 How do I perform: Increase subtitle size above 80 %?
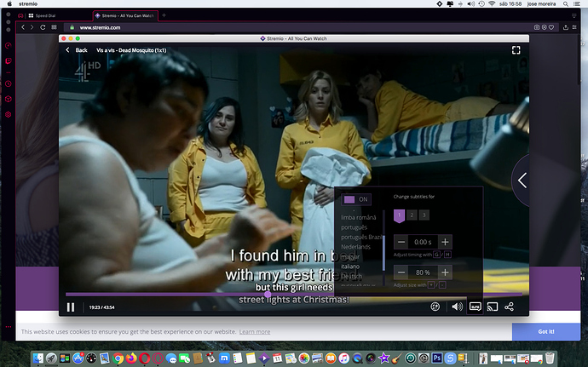445,272
